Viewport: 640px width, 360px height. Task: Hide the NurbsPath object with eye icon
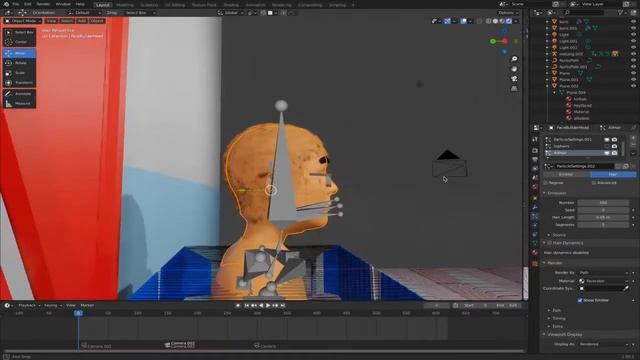633,60
